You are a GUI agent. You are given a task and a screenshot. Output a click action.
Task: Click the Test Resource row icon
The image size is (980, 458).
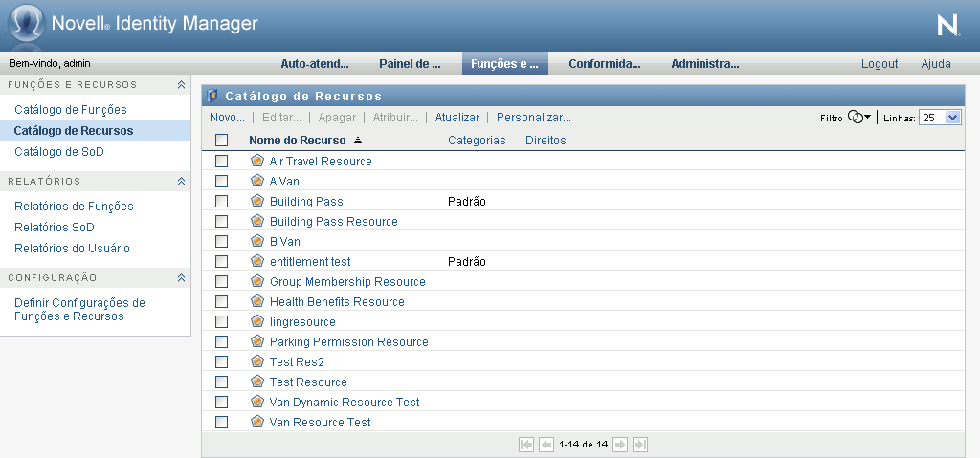256,381
